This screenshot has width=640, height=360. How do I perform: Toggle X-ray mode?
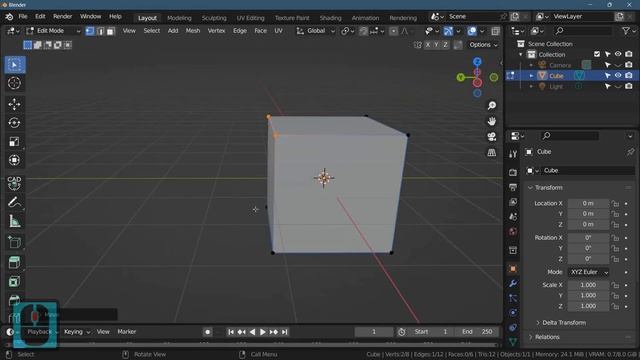[x=496, y=31]
